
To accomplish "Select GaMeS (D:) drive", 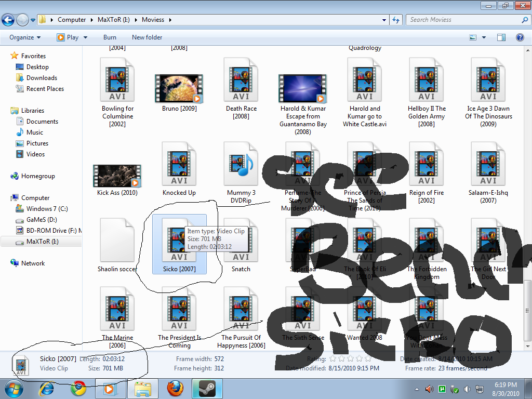I will click(42, 220).
